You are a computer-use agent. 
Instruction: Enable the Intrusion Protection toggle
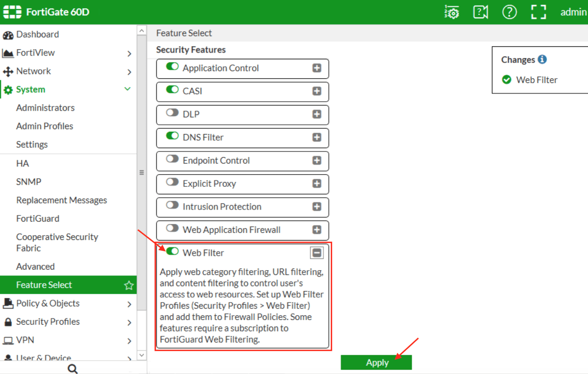172,205
